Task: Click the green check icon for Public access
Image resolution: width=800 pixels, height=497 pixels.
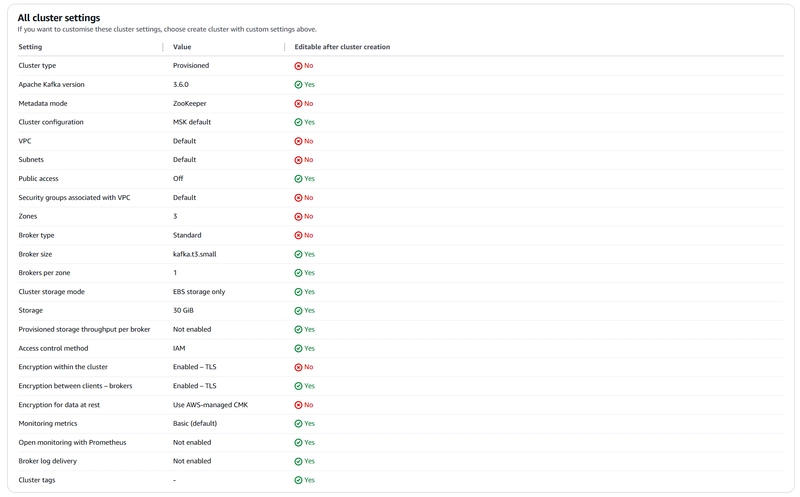Action: [x=298, y=179]
